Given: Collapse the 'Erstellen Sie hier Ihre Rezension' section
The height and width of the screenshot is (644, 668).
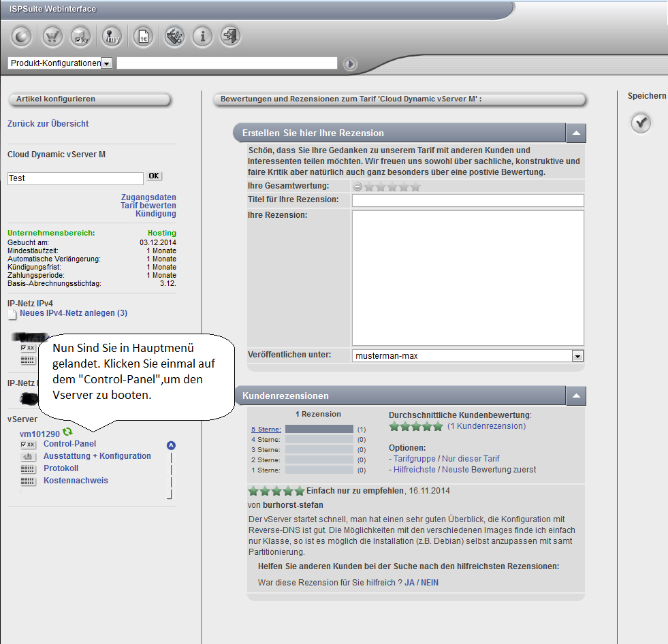Looking at the screenshot, I should tap(576, 133).
